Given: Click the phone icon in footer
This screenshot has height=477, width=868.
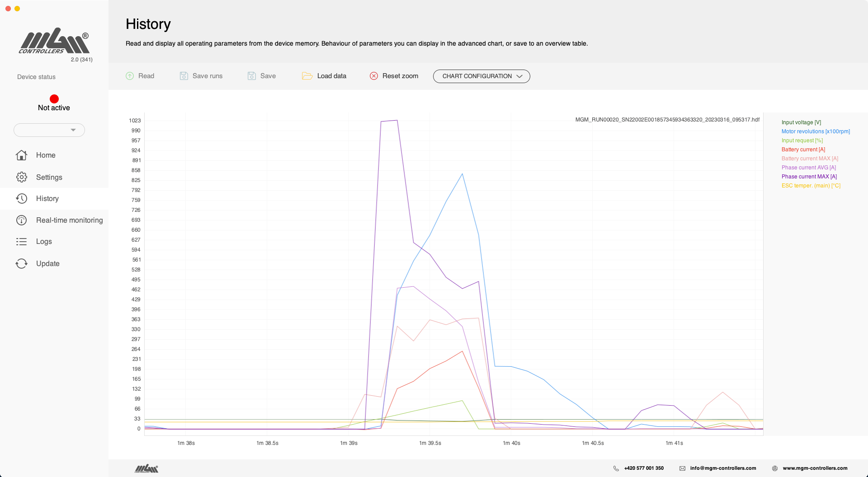Looking at the screenshot, I should (x=616, y=468).
